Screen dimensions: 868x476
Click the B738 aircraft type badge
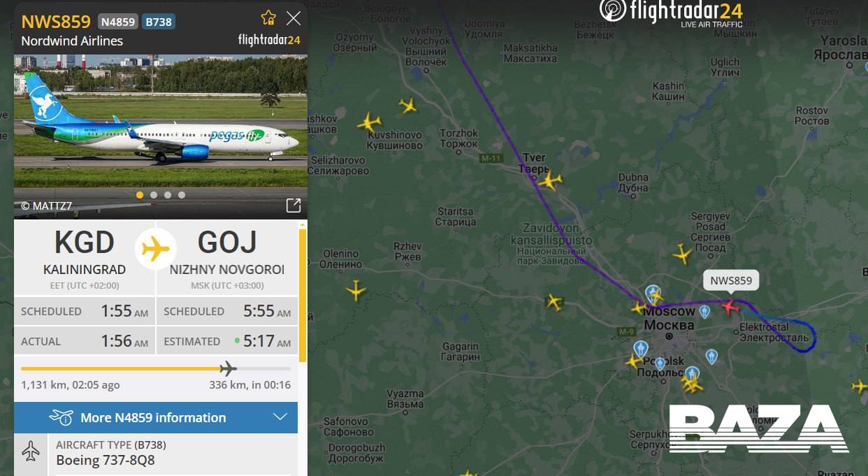pos(159,21)
